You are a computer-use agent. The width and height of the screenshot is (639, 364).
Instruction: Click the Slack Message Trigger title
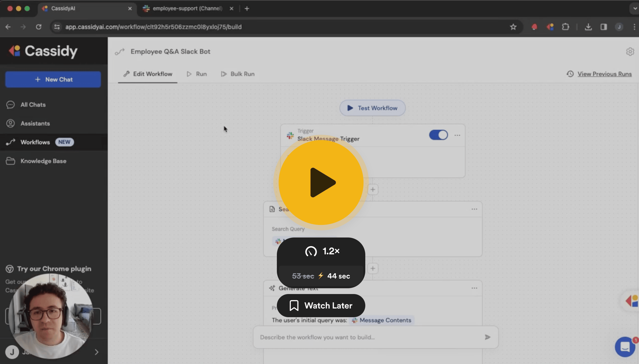pos(328,139)
